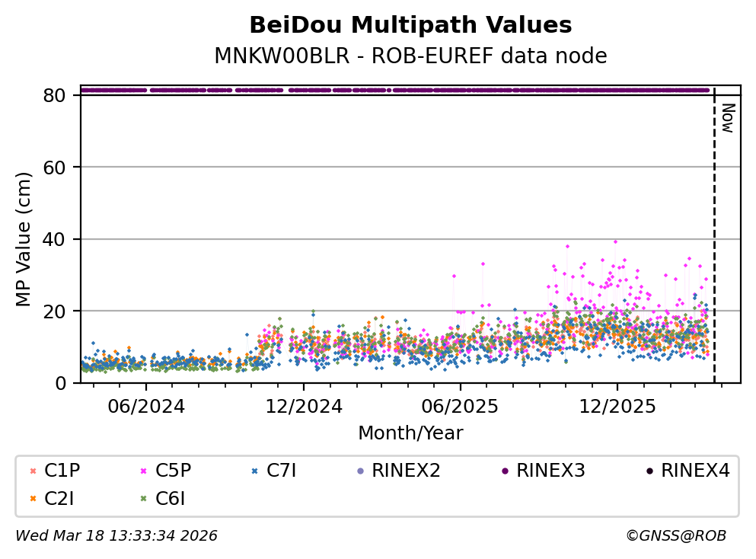Click the C5P magenta legend marker
The image size is (756, 559).
point(142,471)
